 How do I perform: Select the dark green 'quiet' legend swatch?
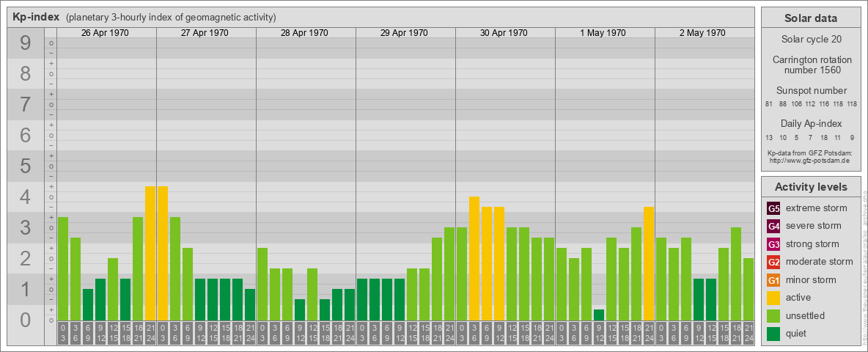773,334
